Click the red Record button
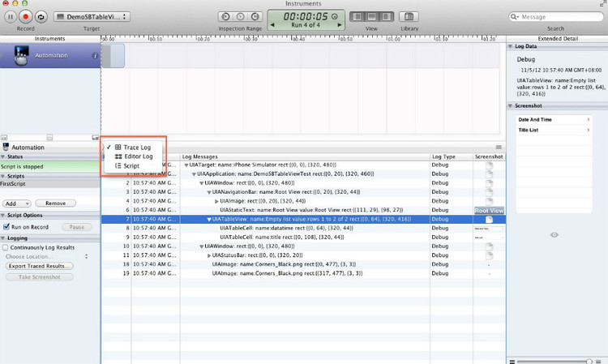Image resolution: width=608 pixels, height=364 pixels. pos(27,16)
